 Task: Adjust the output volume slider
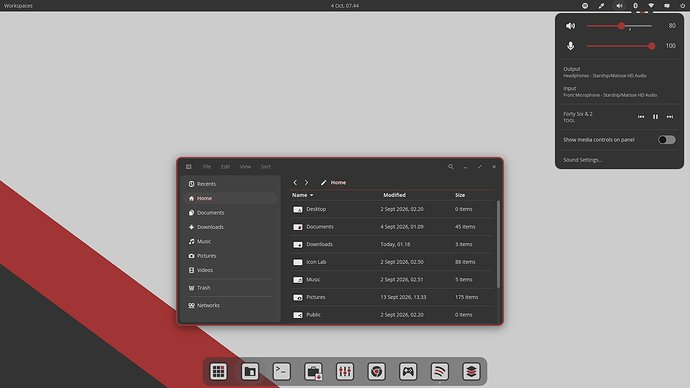(x=619, y=26)
